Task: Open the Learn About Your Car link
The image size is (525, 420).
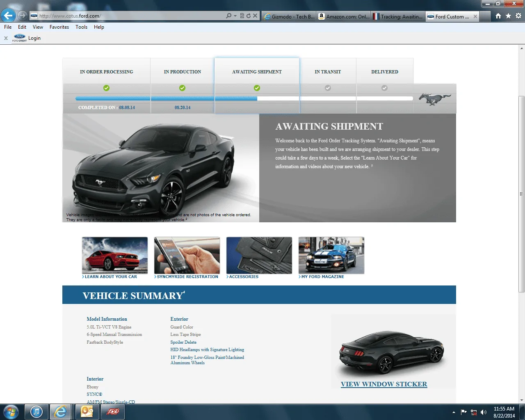Action: (111, 277)
